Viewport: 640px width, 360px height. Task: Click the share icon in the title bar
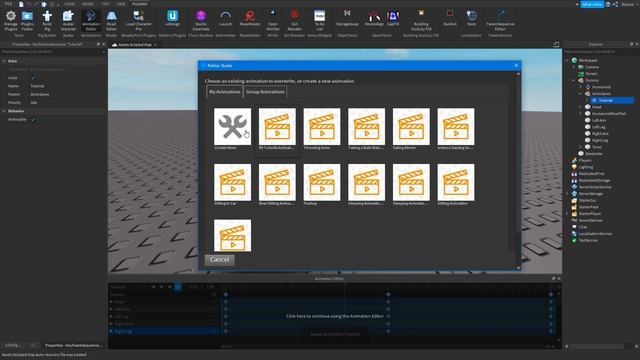(615, 4)
